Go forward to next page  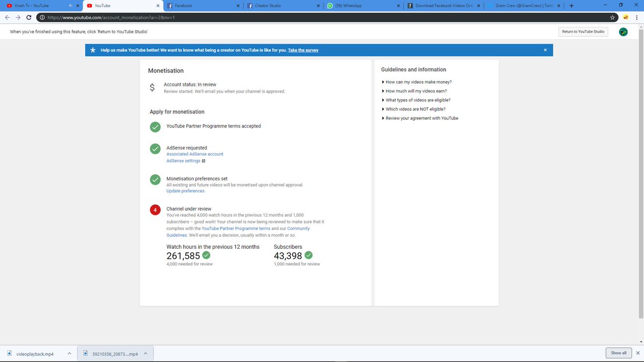pos(18,17)
